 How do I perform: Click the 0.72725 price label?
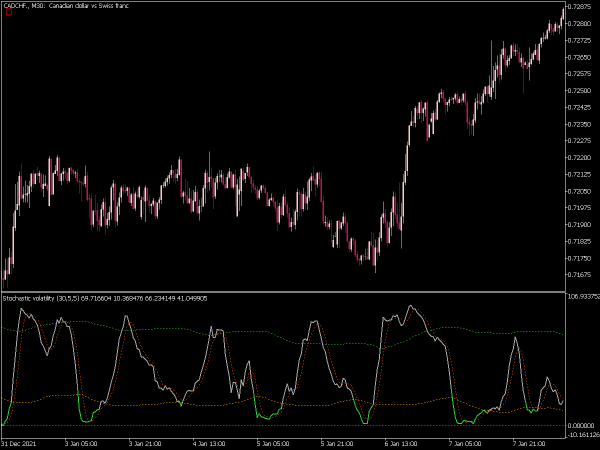pyautogui.click(x=579, y=40)
